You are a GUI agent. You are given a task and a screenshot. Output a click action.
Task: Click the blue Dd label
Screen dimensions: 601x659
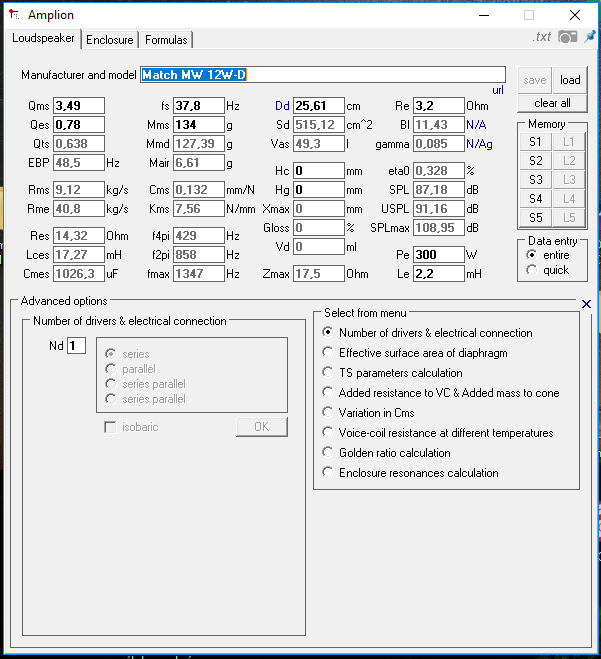click(x=282, y=106)
